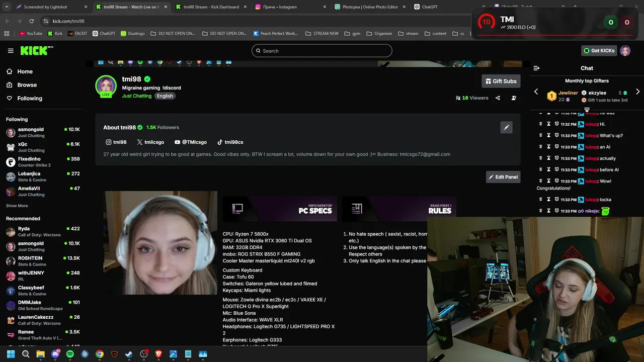
Task: Open the user avatar menu in header
Action: tap(625, 51)
